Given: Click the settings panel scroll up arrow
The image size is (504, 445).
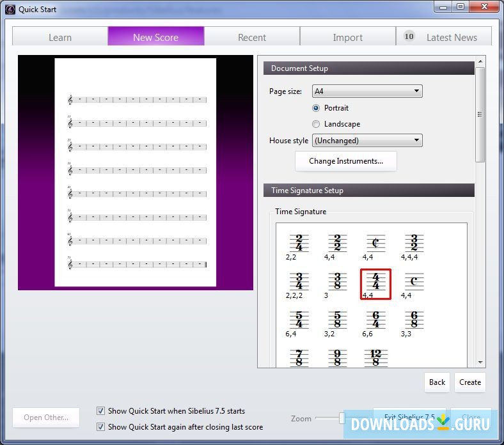Looking at the screenshot, I should tap(480, 61).
